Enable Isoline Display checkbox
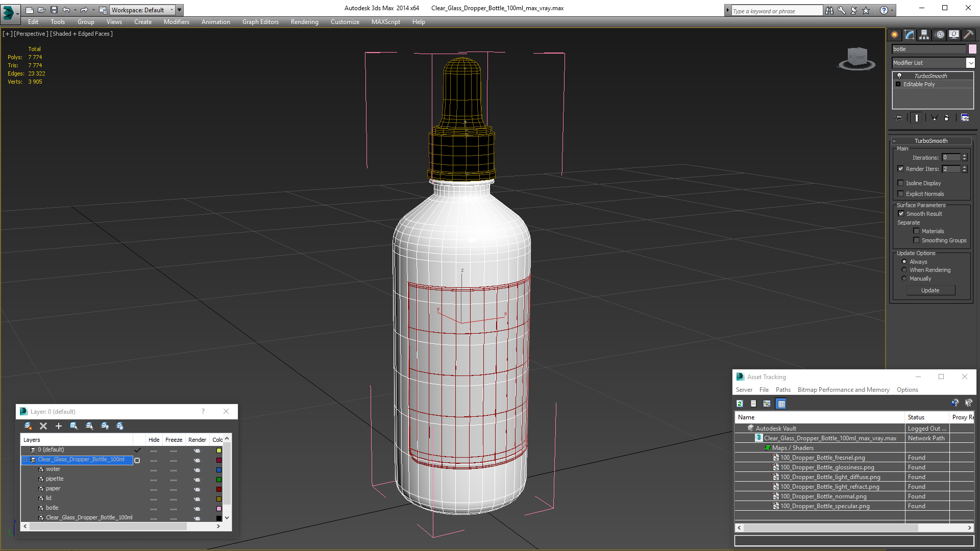The width and height of the screenshot is (980, 551). tap(900, 183)
